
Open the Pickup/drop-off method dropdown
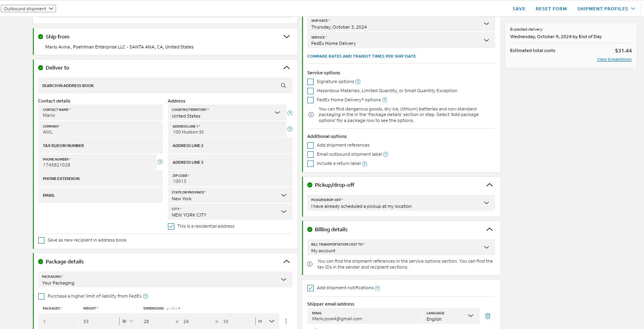[401, 203]
